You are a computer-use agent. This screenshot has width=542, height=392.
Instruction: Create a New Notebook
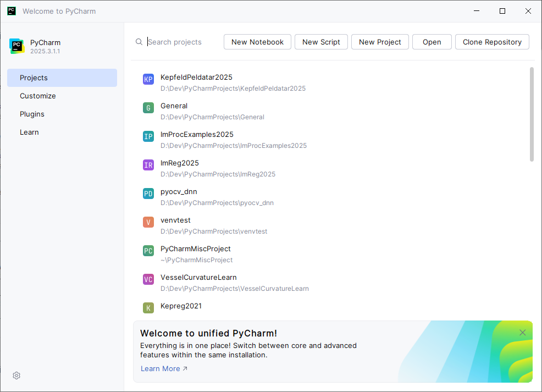tap(257, 42)
